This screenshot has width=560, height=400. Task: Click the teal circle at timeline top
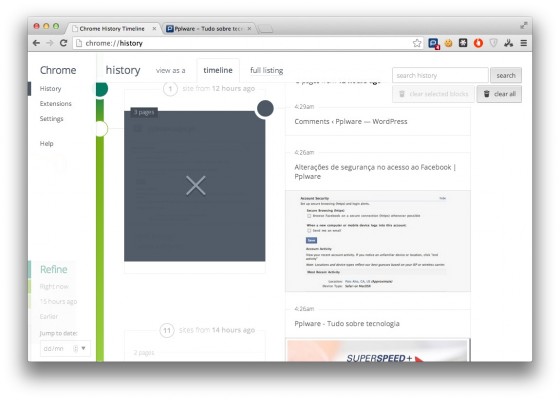point(101,89)
